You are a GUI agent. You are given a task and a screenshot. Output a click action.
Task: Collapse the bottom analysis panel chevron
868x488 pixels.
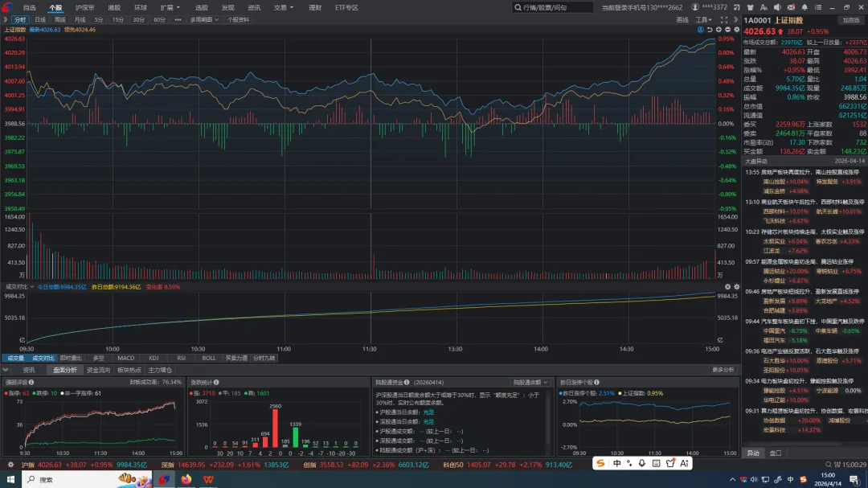pyautogui.click(x=6, y=370)
